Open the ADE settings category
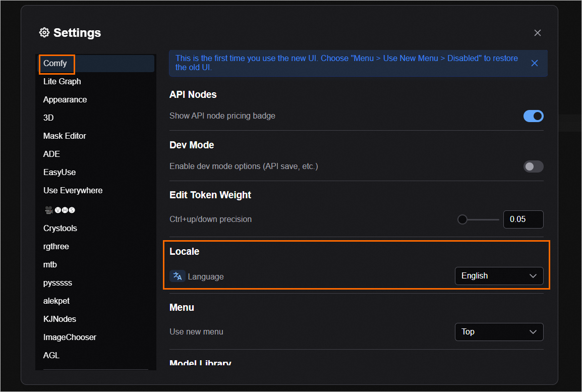The height and width of the screenshot is (392, 582). (96, 154)
